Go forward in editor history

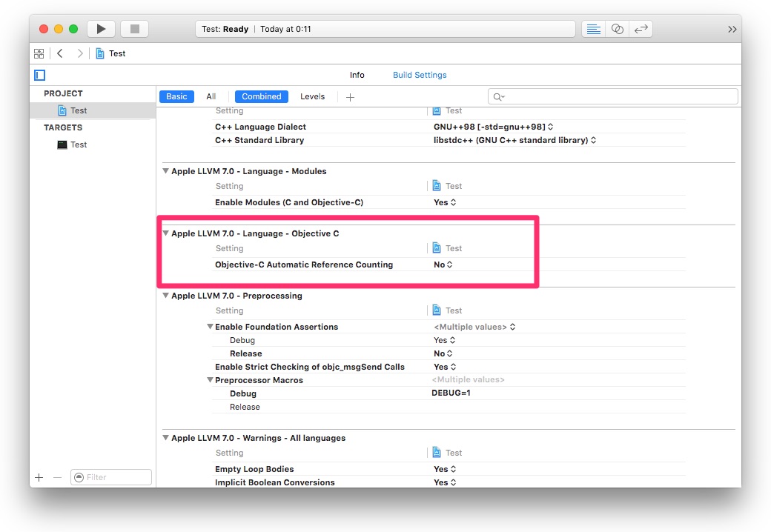pyautogui.click(x=79, y=53)
